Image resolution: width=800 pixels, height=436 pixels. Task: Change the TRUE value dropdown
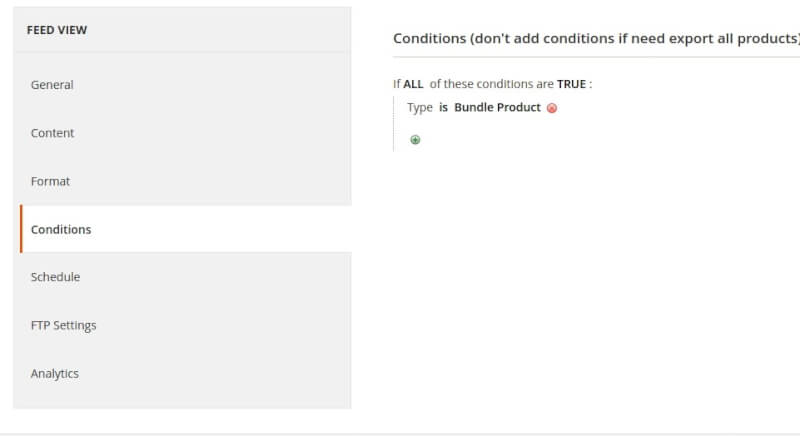571,84
